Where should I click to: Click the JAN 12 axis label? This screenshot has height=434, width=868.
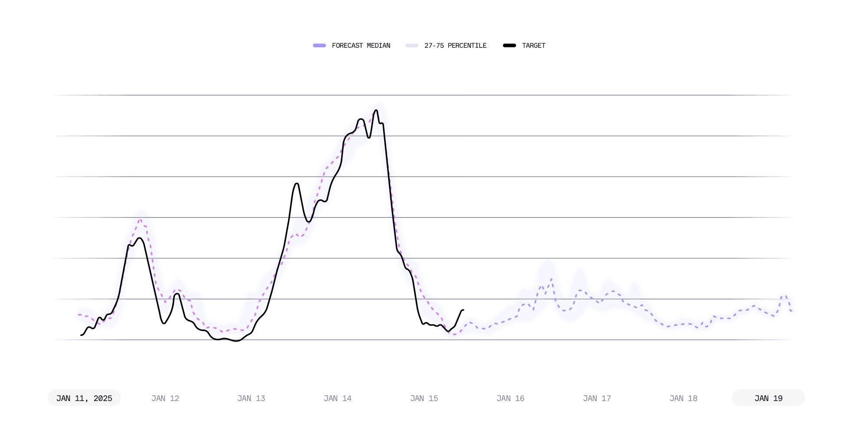tap(165, 398)
